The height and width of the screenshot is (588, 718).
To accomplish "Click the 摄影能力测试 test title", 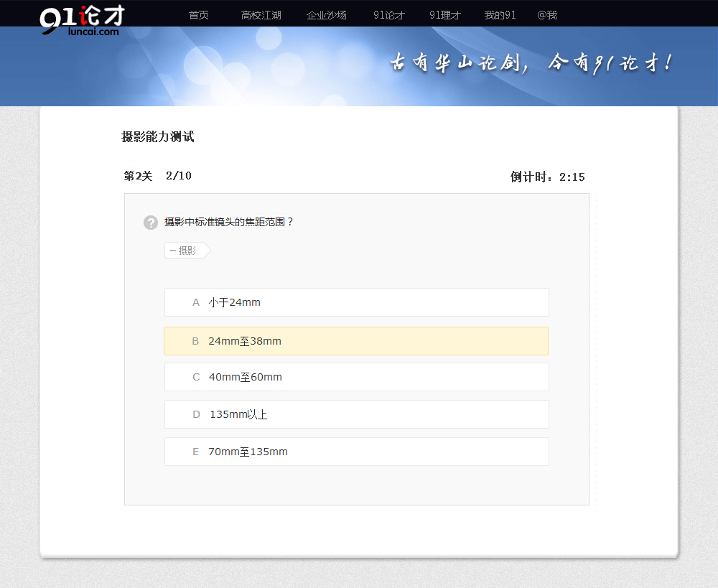I will (x=157, y=136).
